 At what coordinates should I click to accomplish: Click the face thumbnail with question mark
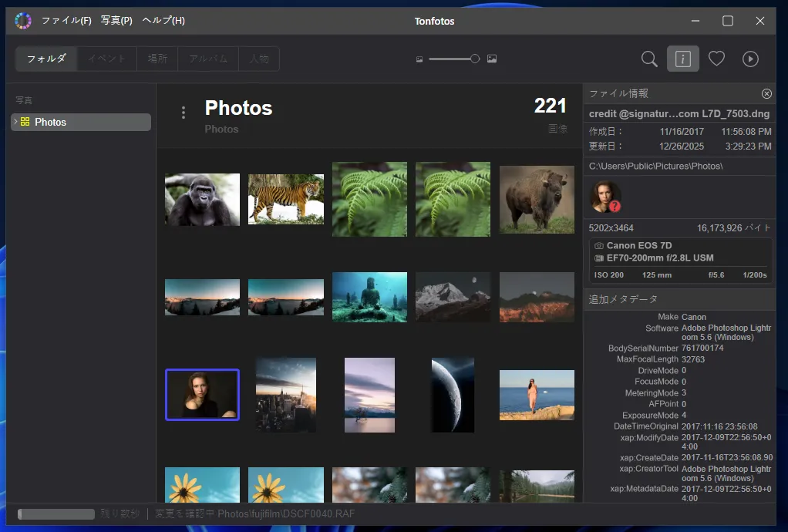tap(605, 197)
